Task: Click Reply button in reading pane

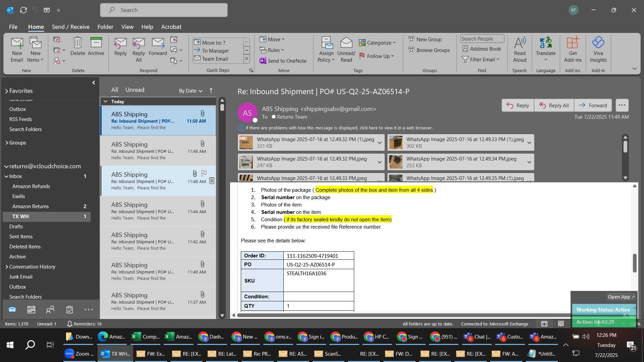Action: pyautogui.click(x=518, y=105)
